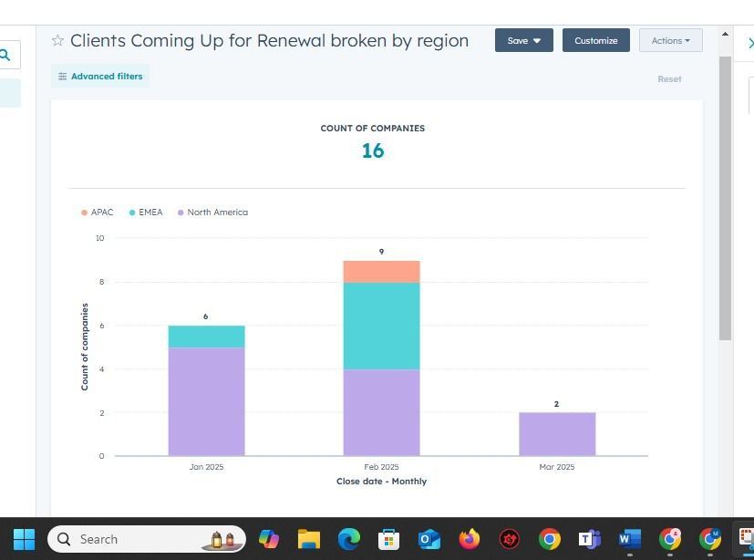
Task: Launch Firefox from the taskbar
Action: (x=470, y=539)
